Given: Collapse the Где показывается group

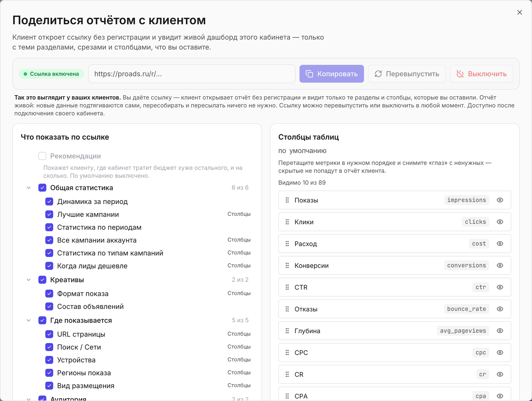Looking at the screenshot, I should pos(29,320).
